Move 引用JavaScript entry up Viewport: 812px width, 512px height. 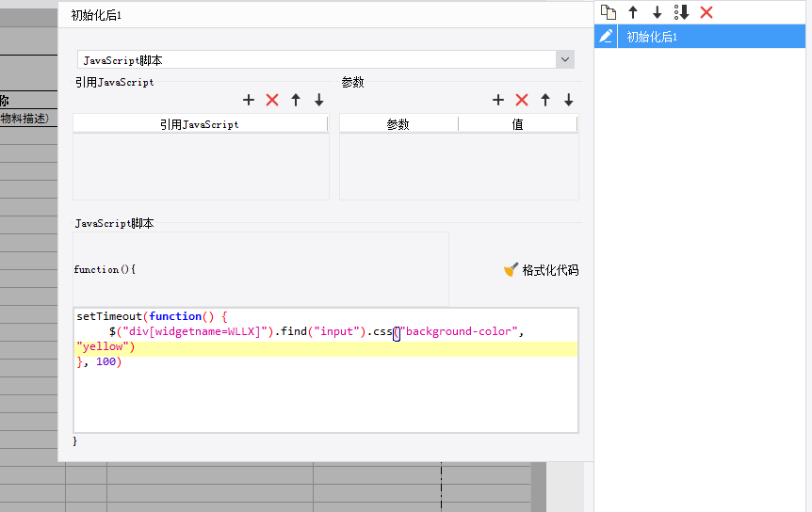pyautogui.click(x=296, y=100)
